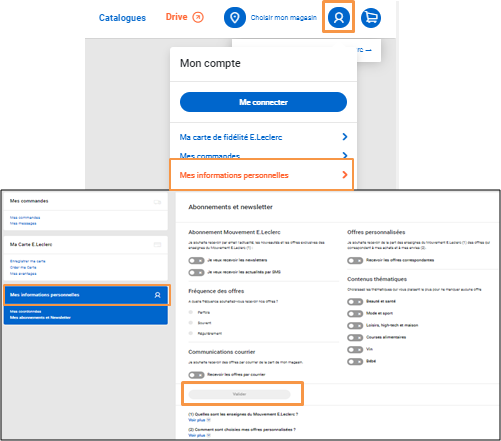Image resolution: width=501 pixels, height=441 pixels.
Task: Open the shopping cart icon
Action: point(371,17)
